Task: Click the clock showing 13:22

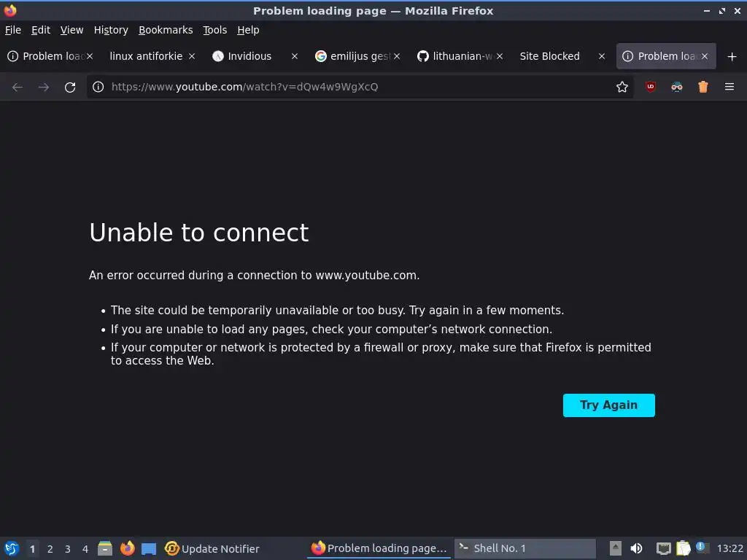Action: point(729,548)
